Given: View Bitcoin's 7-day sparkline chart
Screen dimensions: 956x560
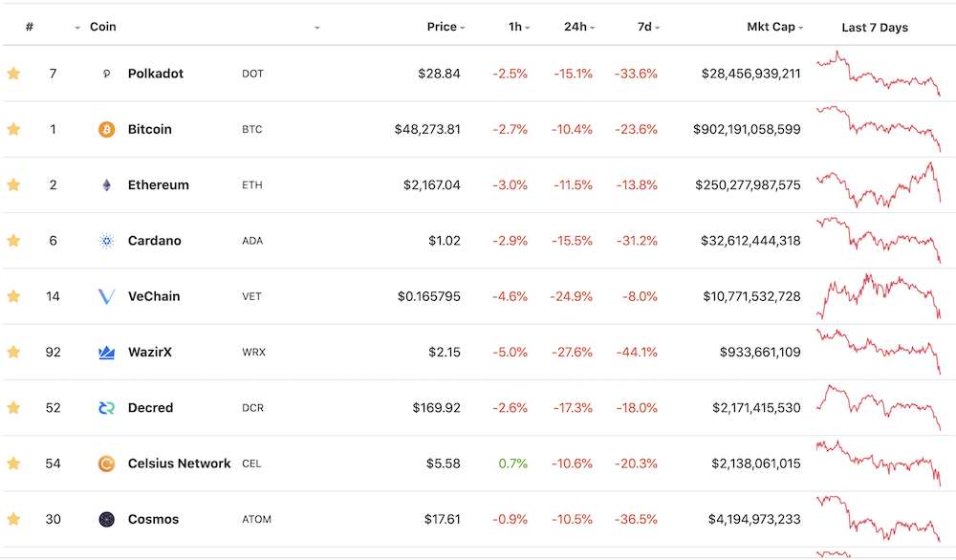Looking at the screenshot, I should (879, 129).
